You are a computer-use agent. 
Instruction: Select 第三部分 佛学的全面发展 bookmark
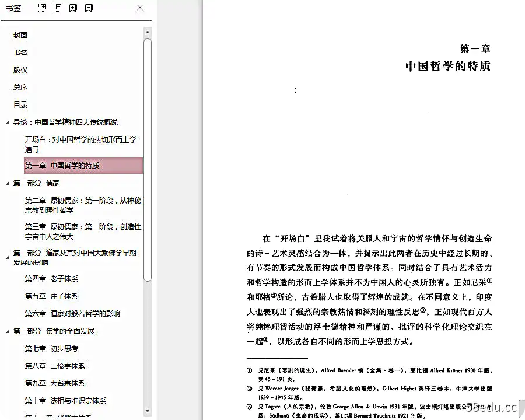(54, 331)
